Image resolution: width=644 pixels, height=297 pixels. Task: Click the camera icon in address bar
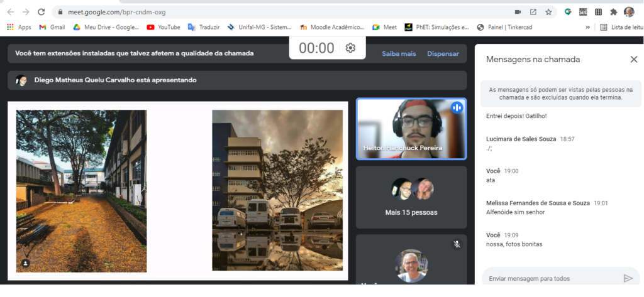[x=518, y=12]
